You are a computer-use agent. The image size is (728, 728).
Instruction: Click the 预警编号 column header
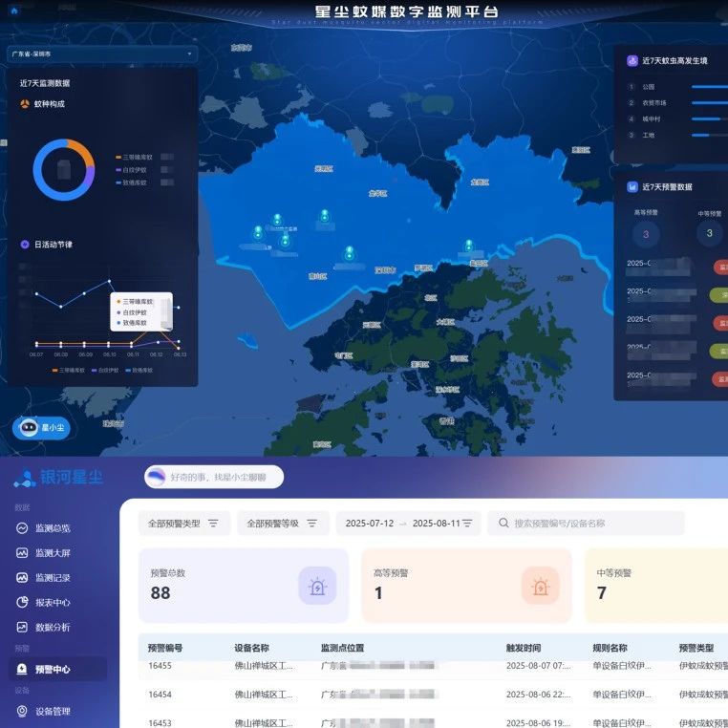(x=165, y=648)
